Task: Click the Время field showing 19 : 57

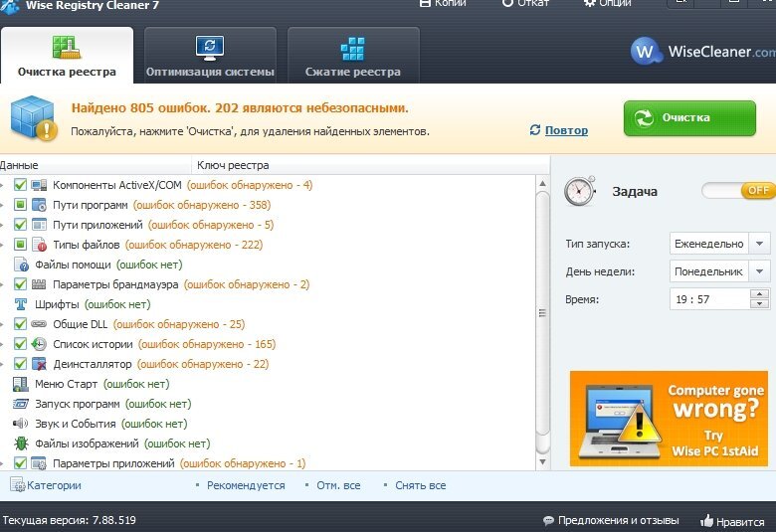Action: tap(709, 299)
